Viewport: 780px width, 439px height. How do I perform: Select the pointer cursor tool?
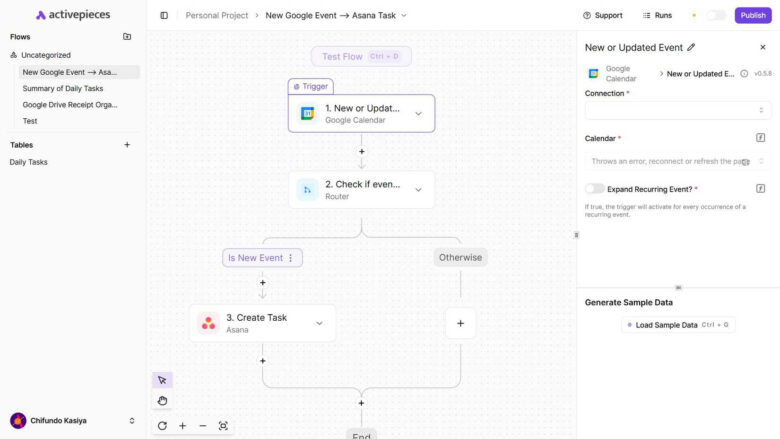click(162, 380)
